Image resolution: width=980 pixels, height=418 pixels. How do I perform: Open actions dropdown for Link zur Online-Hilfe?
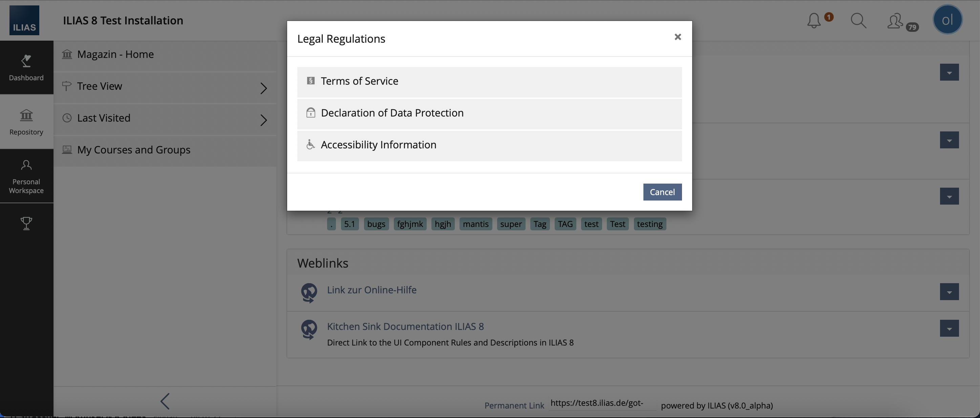[949, 292]
